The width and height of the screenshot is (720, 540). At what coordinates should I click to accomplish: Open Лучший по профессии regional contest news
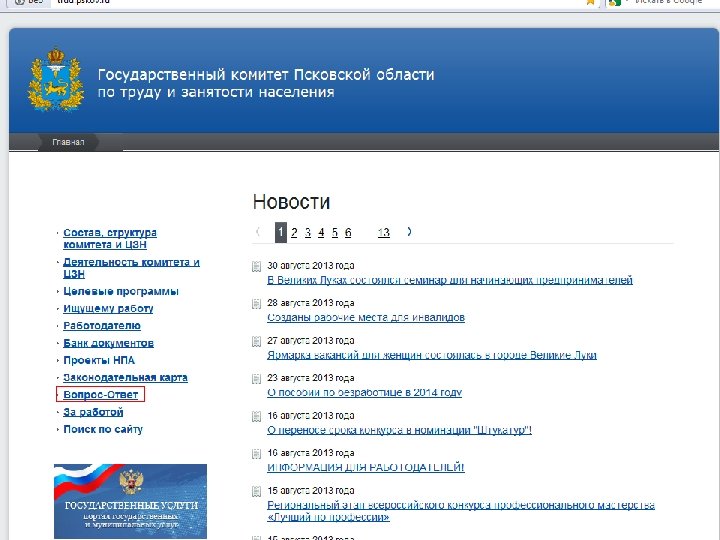[x=461, y=511]
